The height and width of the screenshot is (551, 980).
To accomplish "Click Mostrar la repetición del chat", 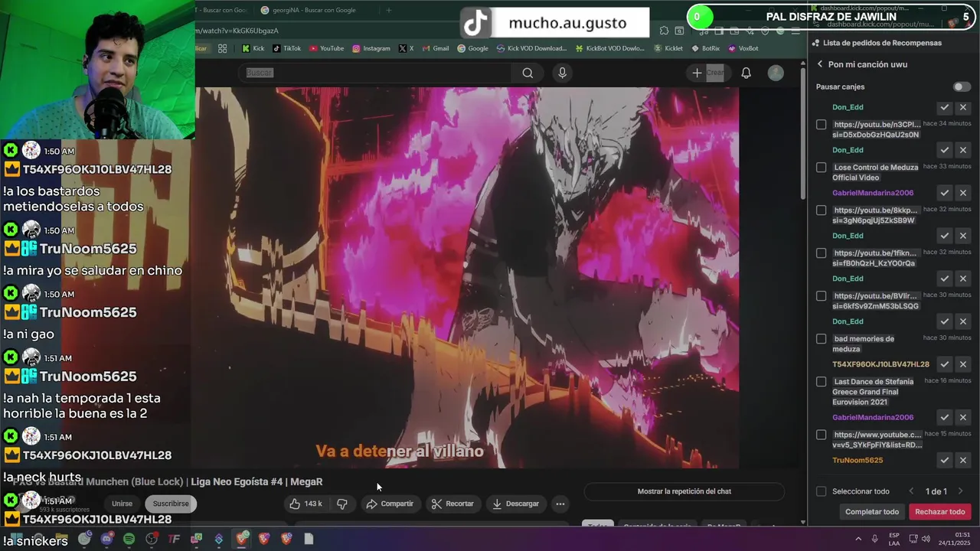I will pos(684,491).
